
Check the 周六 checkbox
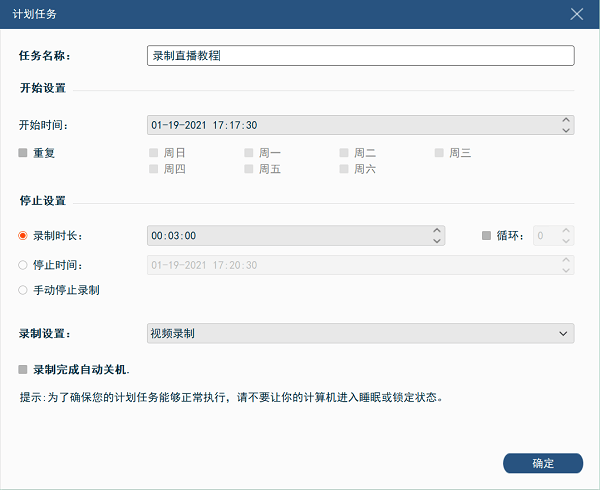pos(344,169)
